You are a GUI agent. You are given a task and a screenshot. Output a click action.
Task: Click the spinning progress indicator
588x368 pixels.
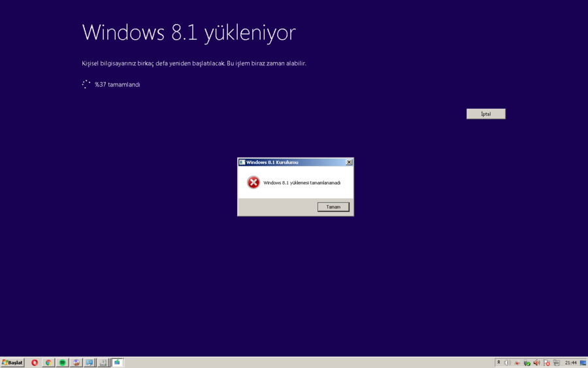coord(86,84)
